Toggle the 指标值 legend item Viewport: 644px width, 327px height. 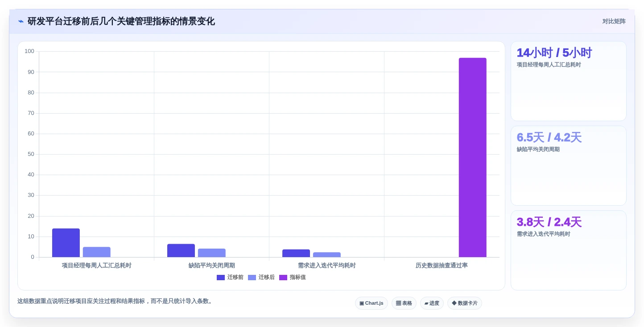(x=293, y=277)
